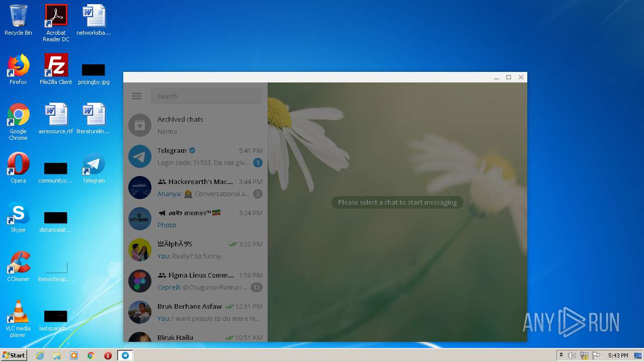Open the network tray icon

584,355
